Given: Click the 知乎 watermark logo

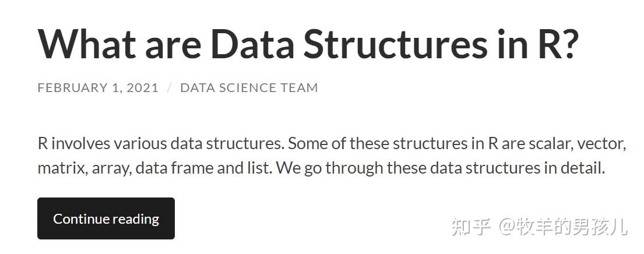Looking at the screenshot, I should point(471,226).
